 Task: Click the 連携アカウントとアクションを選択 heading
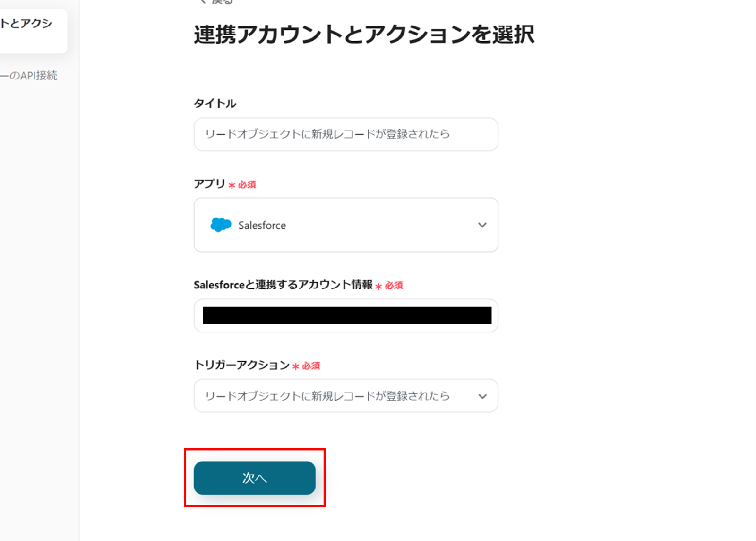(364, 35)
